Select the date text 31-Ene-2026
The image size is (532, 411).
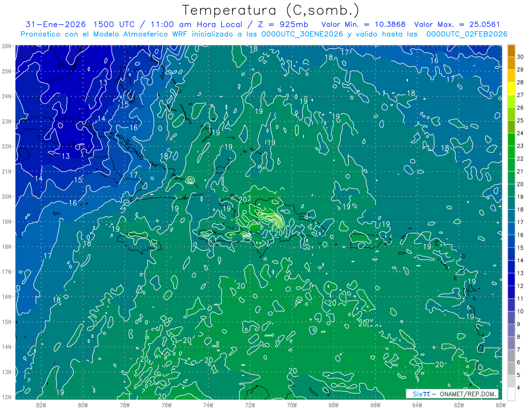point(55,24)
